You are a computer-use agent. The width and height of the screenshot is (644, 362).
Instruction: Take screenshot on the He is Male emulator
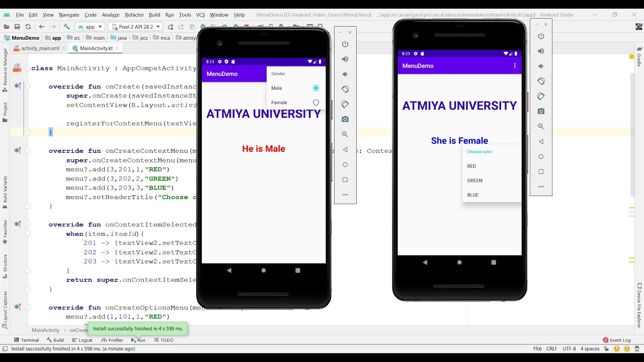[345, 120]
